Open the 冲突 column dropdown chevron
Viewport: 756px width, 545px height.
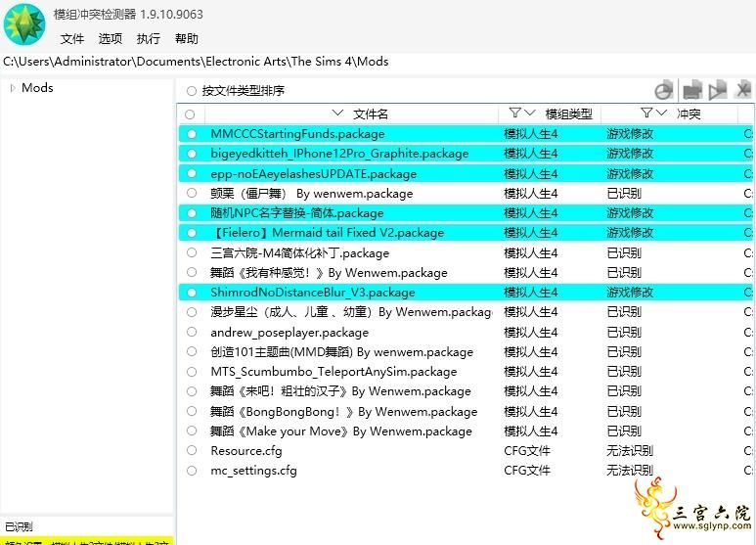[661, 113]
